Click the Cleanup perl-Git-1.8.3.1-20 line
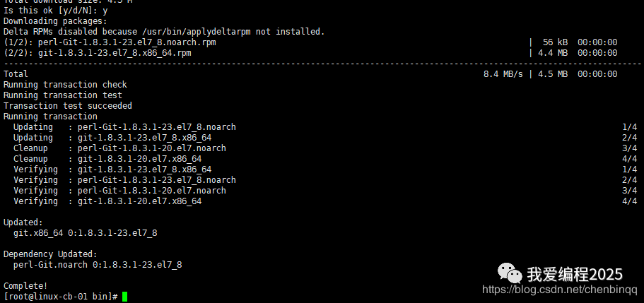 119,148
